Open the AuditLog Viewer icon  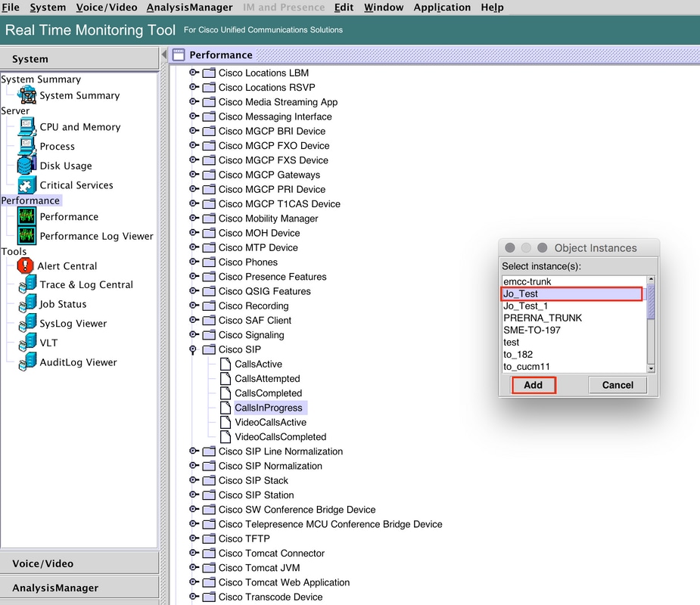pos(28,361)
